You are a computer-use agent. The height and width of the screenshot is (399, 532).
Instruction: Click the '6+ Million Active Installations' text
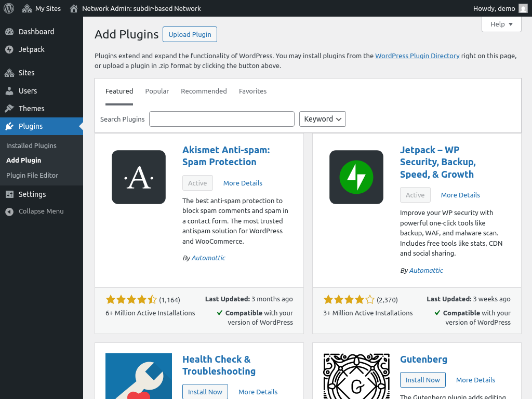[150, 313]
